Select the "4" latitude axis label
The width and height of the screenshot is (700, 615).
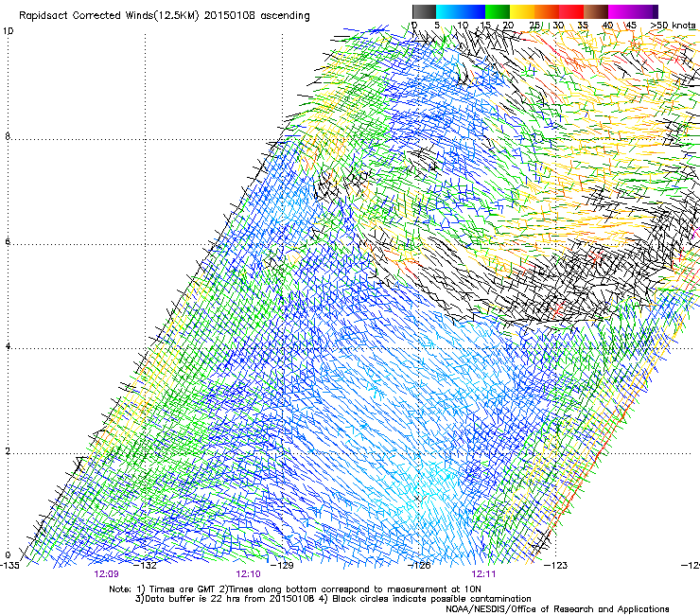pyautogui.click(x=8, y=346)
